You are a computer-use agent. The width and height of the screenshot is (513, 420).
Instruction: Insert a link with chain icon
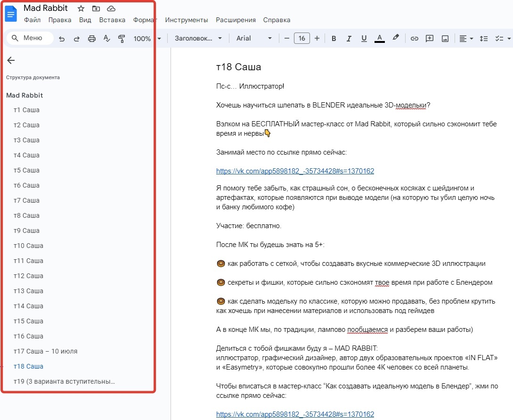414,38
